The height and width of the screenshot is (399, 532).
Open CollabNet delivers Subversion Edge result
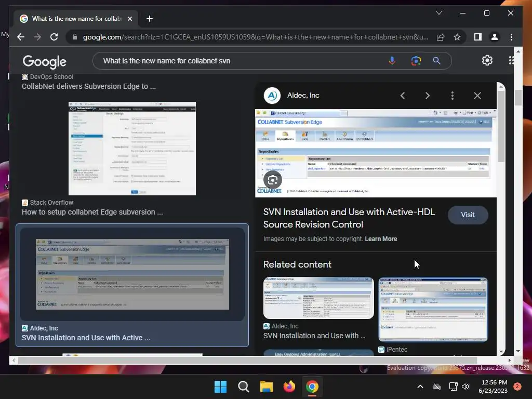point(88,86)
